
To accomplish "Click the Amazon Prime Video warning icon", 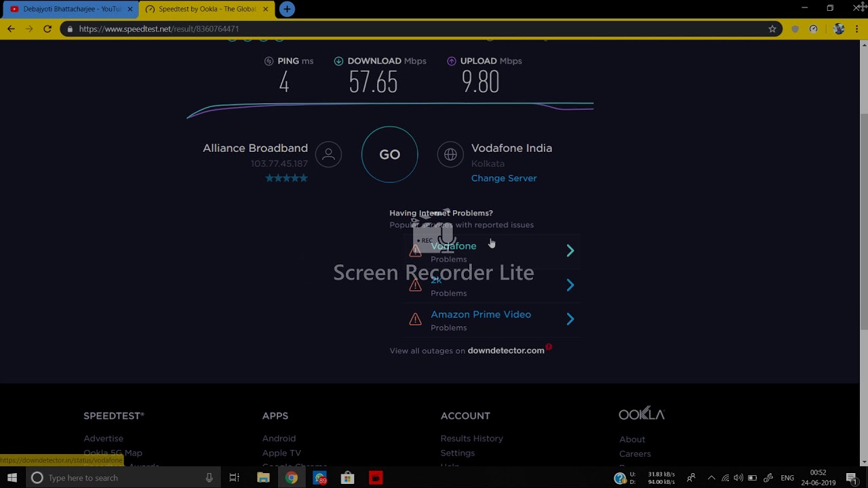I will pyautogui.click(x=415, y=319).
